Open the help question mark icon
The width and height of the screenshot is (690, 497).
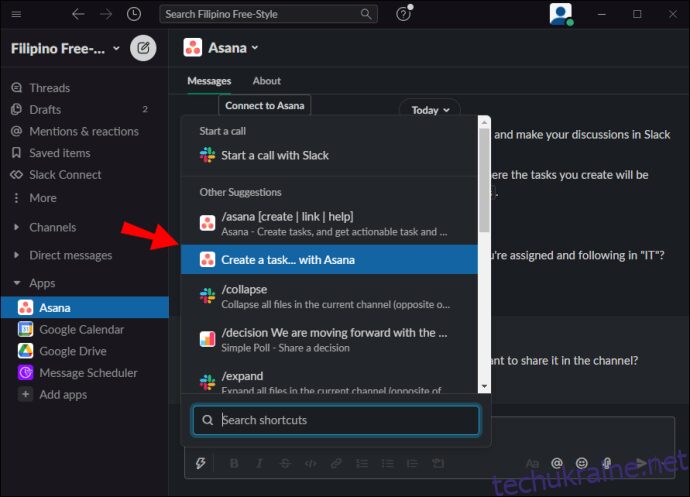tap(404, 14)
